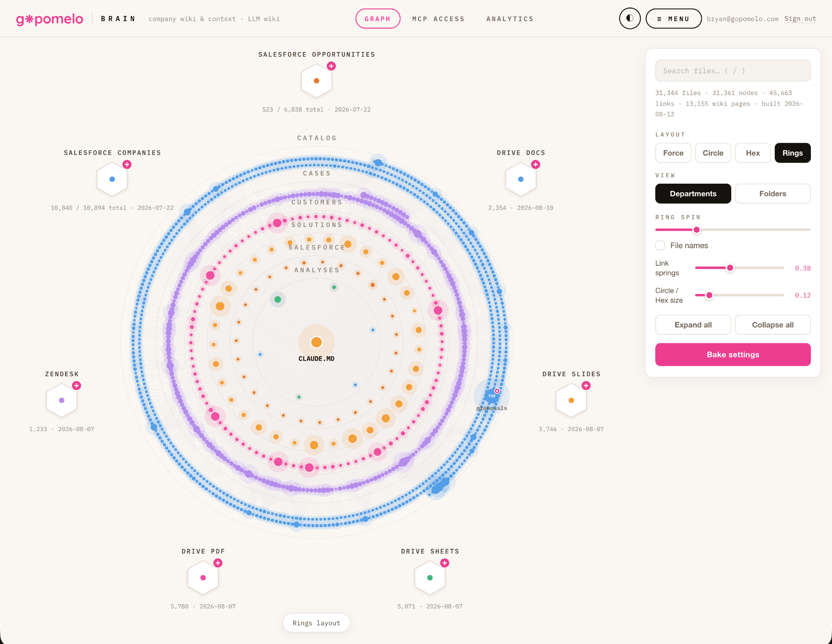This screenshot has height=644, width=832.
Task: Click the Rings layout status pill
Action: click(x=316, y=623)
